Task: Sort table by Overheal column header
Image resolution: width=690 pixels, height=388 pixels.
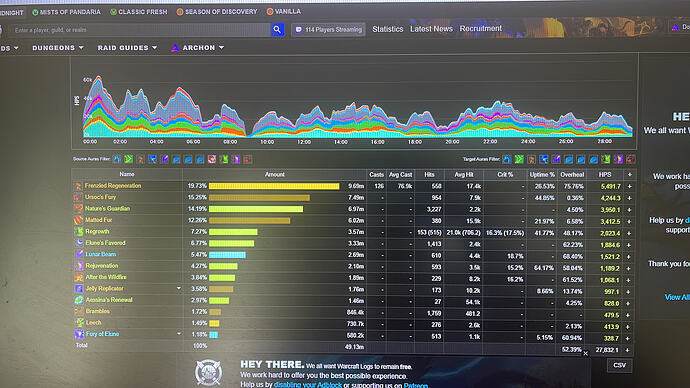Action: (x=572, y=175)
